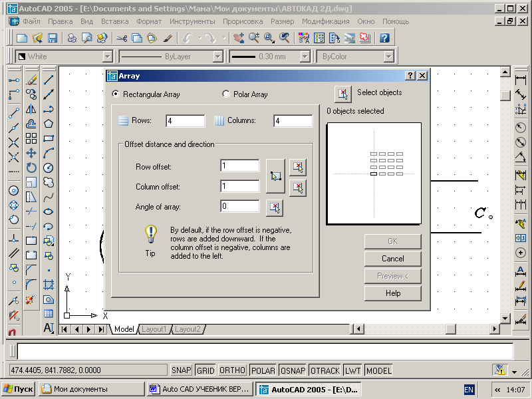Open the Правка menu
This screenshot has width=532, height=399.
click(x=61, y=21)
